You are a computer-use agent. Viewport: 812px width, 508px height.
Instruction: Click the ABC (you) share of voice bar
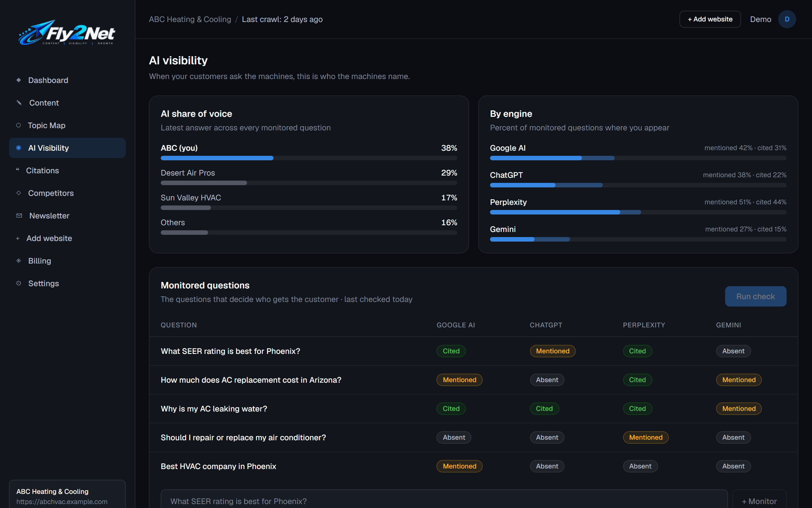(309, 158)
